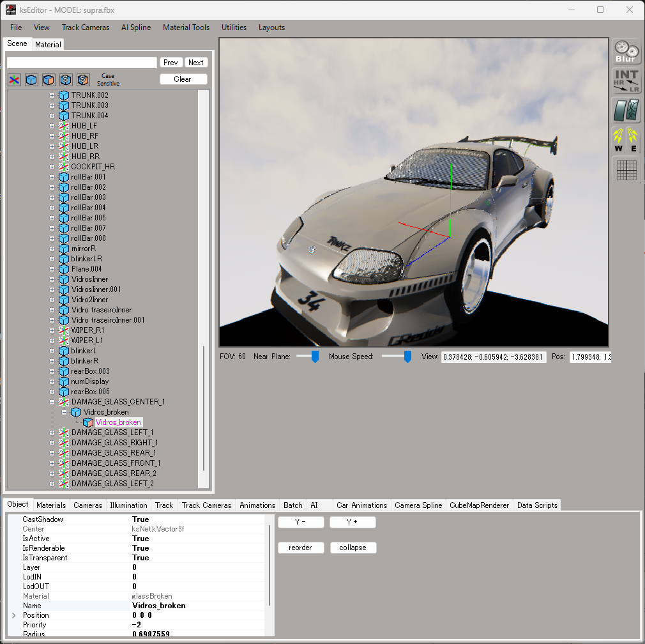Click the Prev search button

(x=171, y=63)
